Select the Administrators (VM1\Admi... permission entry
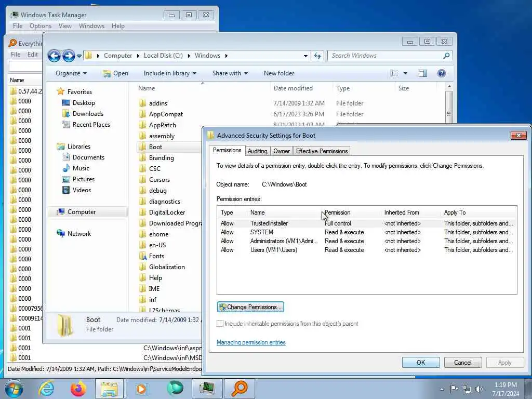 point(367,241)
